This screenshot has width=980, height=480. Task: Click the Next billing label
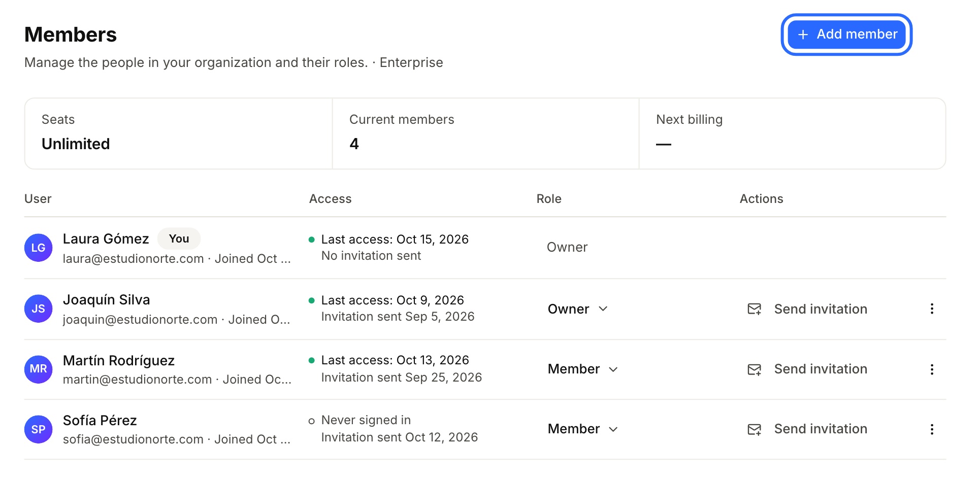689,120
